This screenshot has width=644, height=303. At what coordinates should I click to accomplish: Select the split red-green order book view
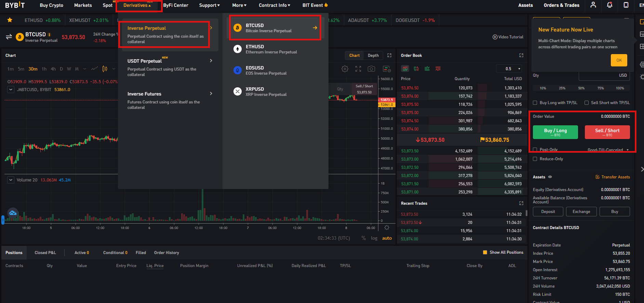pyautogui.click(x=416, y=68)
